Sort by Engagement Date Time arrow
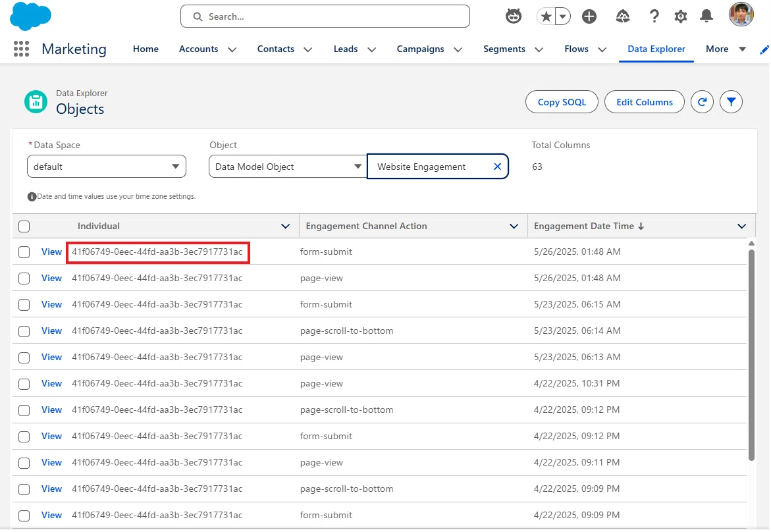 pyautogui.click(x=641, y=226)
